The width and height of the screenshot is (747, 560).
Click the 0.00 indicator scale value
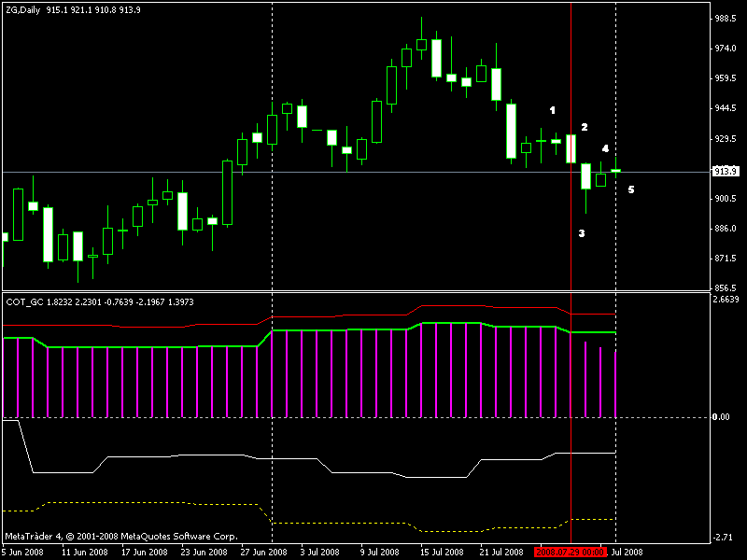pos(721,417)
